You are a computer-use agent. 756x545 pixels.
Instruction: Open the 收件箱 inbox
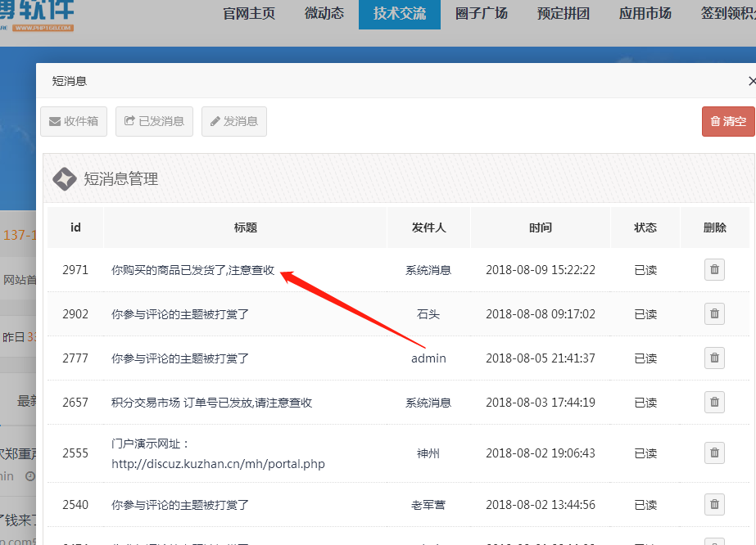[74, 121]
